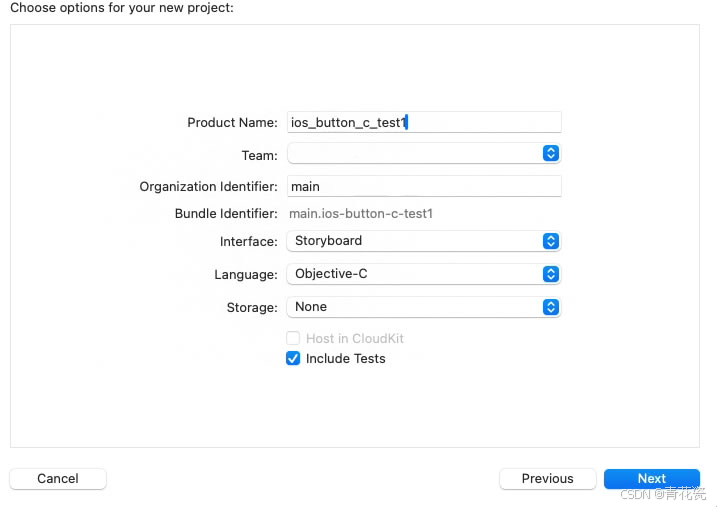Uncheck the Include Tests checkbox
The image size is (717, 507).
click(x=293, y=358)
